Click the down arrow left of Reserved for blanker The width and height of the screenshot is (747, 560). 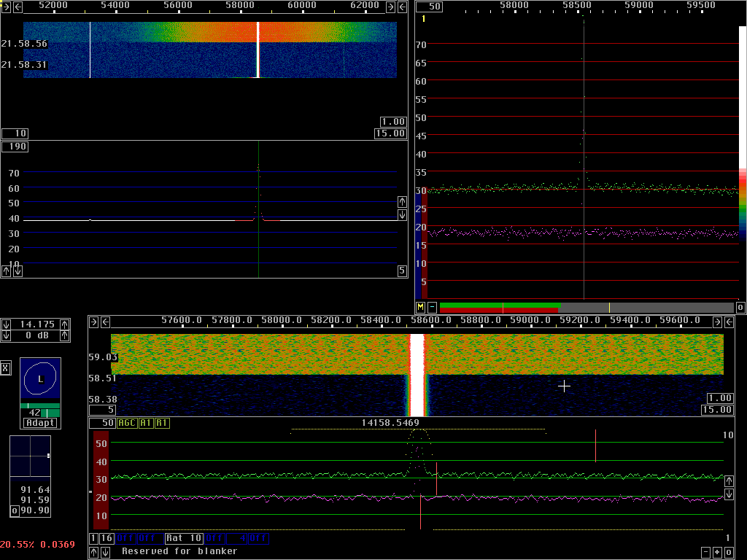click(105, 553)
